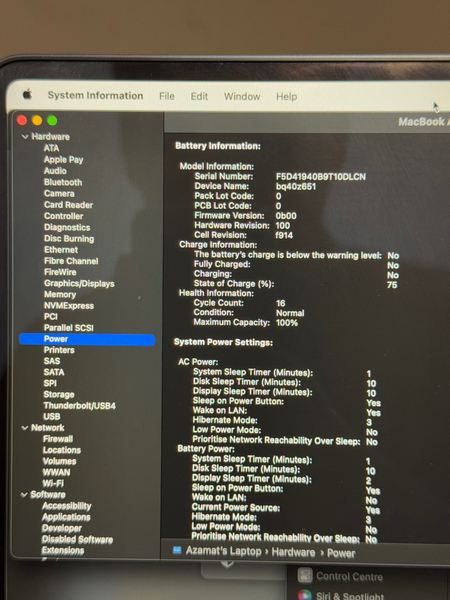
Task: Open the Help menu
Action: click(287, 96)
